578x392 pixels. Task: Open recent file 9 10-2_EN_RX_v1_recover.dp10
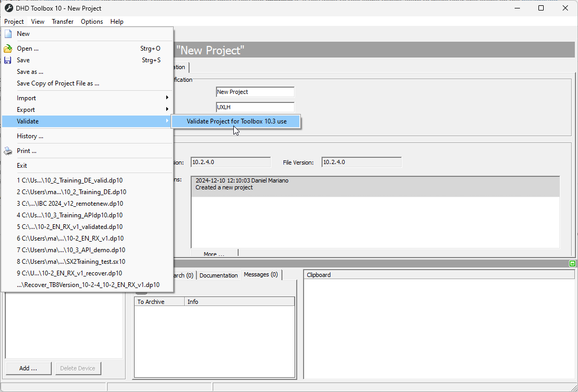[x=87, y=273]
